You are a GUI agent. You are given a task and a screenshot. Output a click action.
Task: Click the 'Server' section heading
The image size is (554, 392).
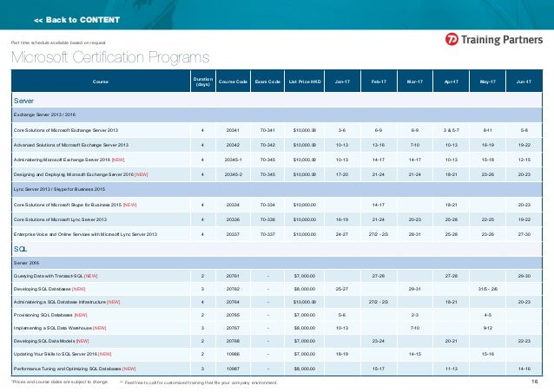23,101
